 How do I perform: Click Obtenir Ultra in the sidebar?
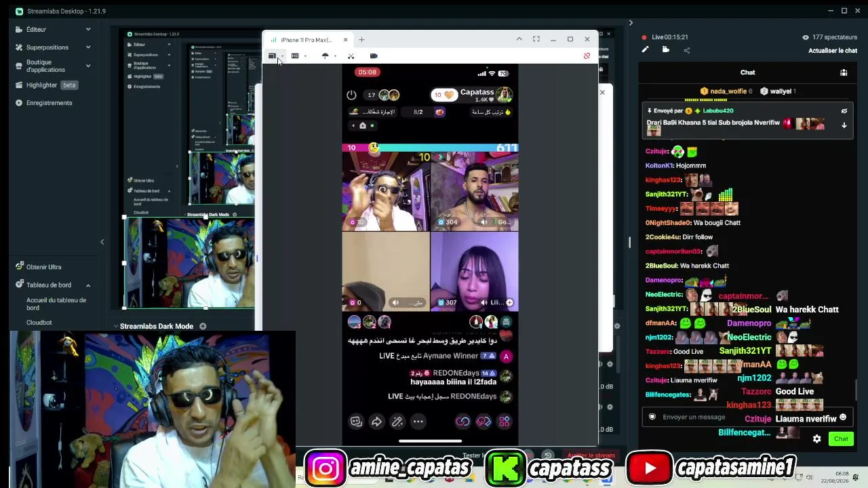point(43,267)
